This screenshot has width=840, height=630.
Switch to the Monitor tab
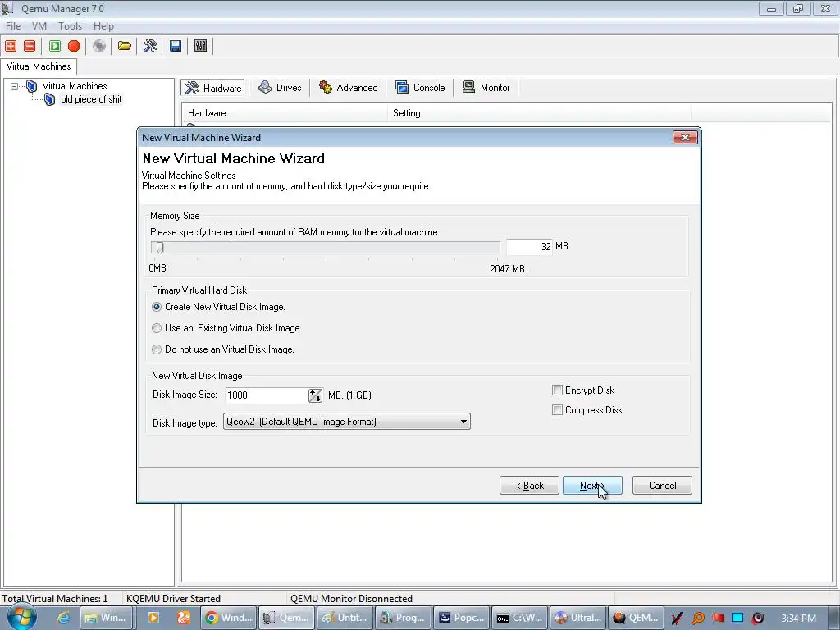(486, 87)
